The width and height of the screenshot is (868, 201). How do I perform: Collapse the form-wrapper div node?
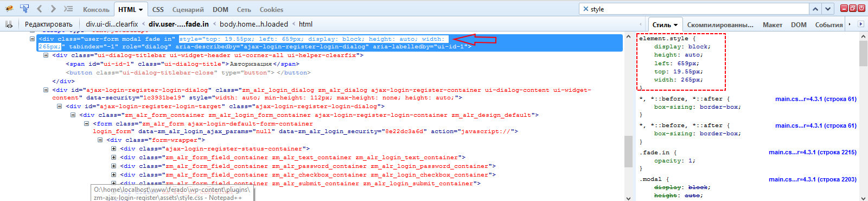(x=100, y=140)
